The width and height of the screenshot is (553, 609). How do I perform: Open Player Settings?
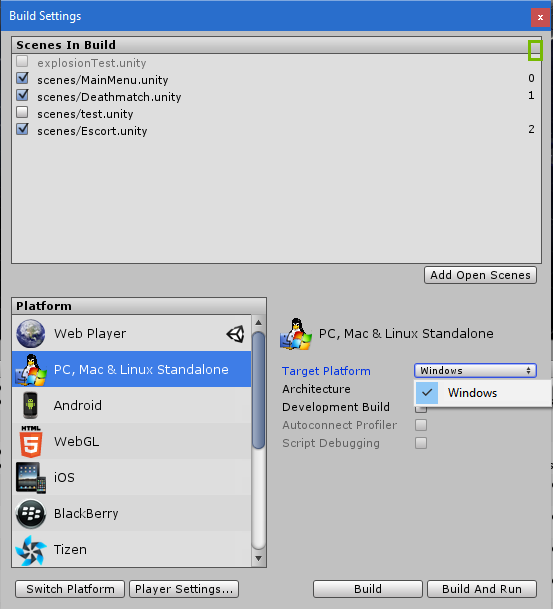184,589
